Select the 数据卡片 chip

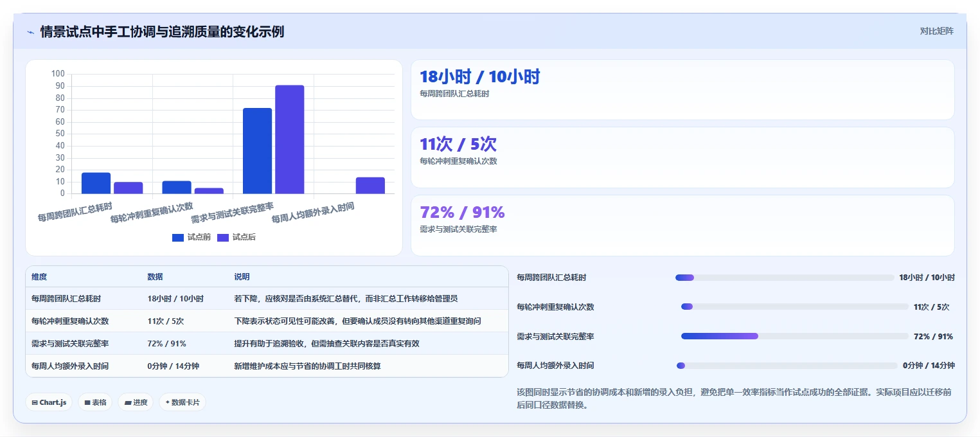click(x=183, y=402)
